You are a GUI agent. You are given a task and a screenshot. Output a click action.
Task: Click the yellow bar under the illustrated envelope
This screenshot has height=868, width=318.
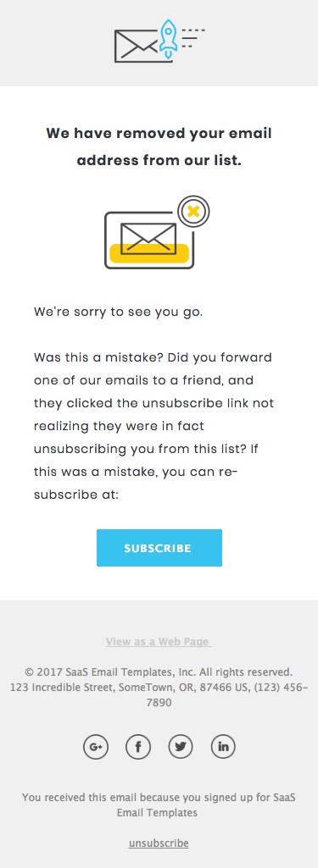(x=149, y=253)
